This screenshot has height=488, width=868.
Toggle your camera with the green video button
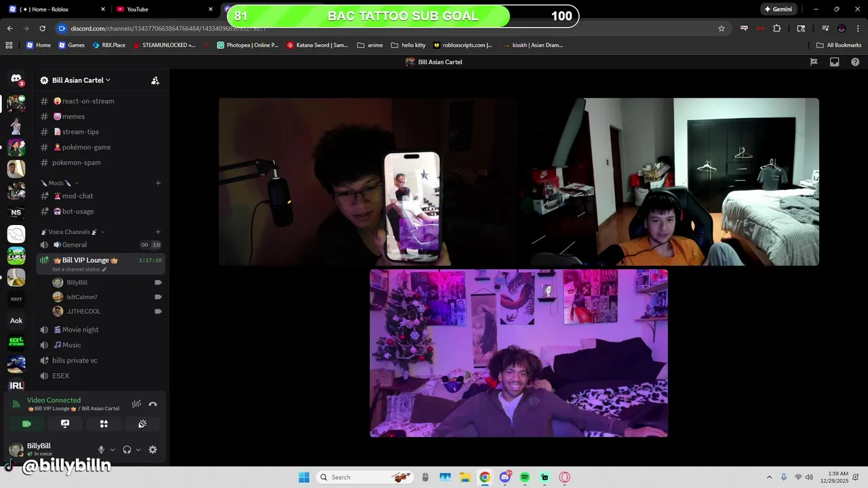point(26,424)
